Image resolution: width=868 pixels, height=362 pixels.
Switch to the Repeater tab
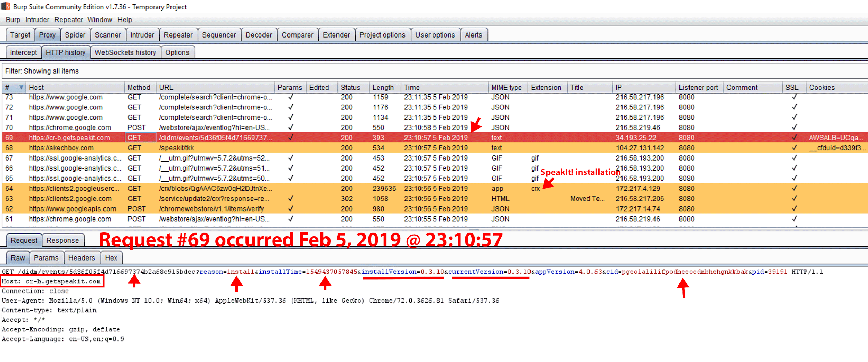click(x=178, y=35)
